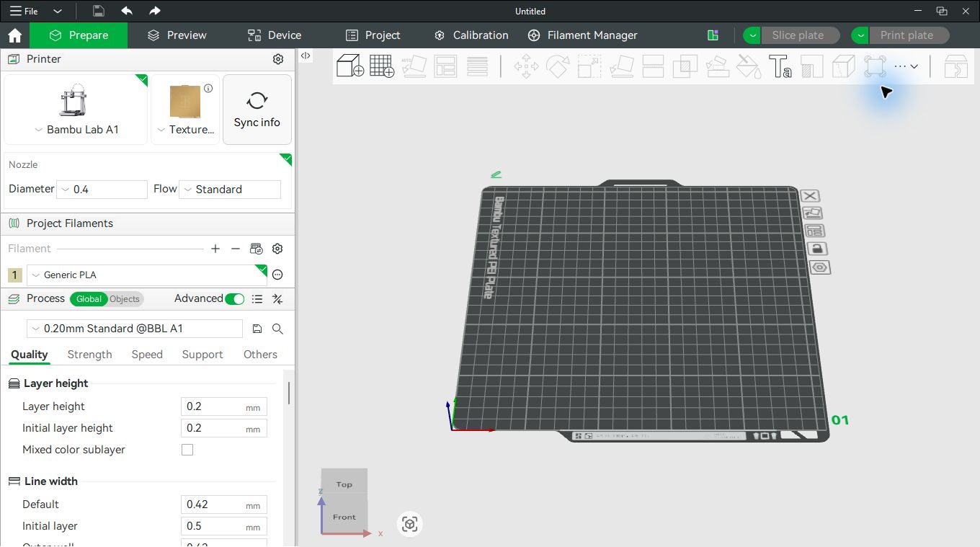The height and width of the screenshot is (547, 980).
Task: Select the Support settings tab
Action: [x=202, y=355]
